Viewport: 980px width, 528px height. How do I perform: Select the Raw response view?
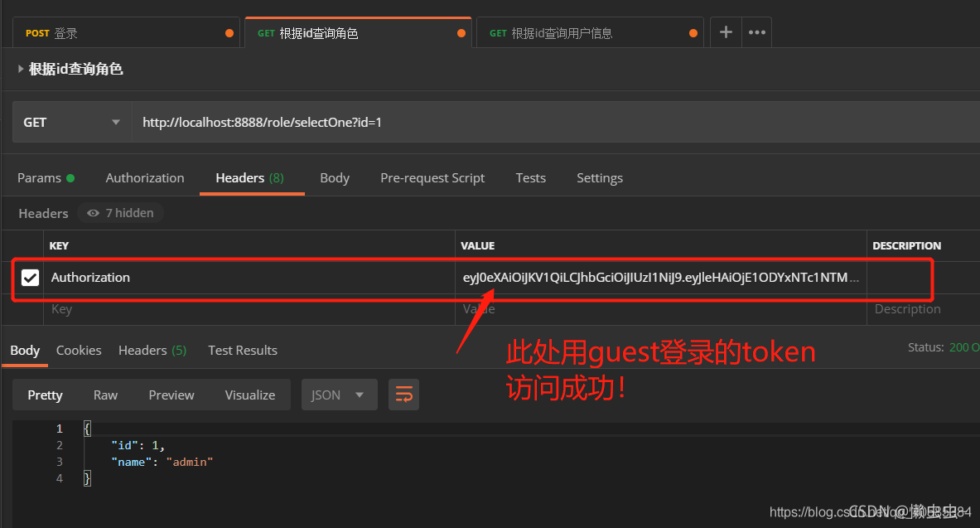[x=105, y=395]
